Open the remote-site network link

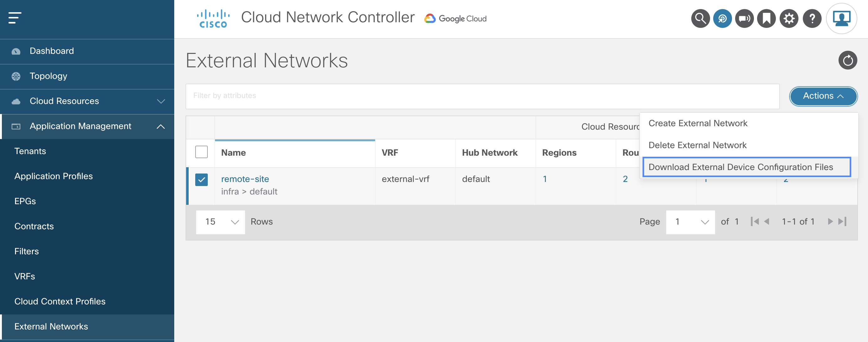pos(245,179)
